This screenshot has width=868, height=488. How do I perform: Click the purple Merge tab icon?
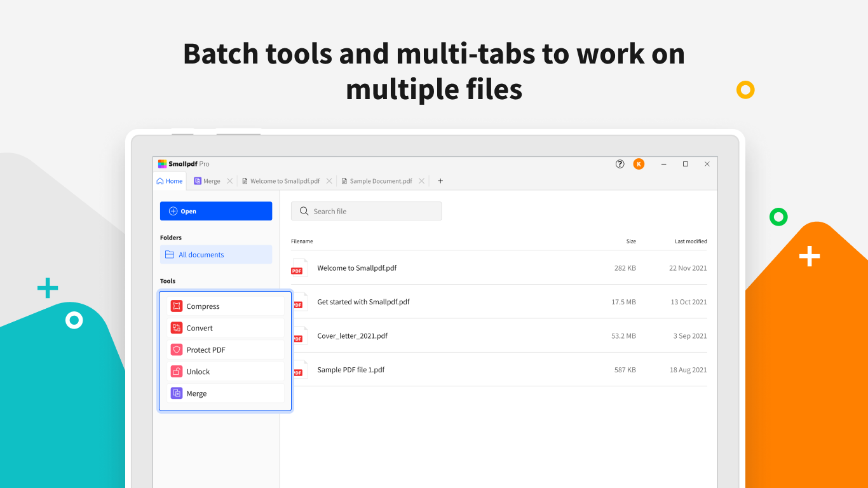[x=198, y=181]
